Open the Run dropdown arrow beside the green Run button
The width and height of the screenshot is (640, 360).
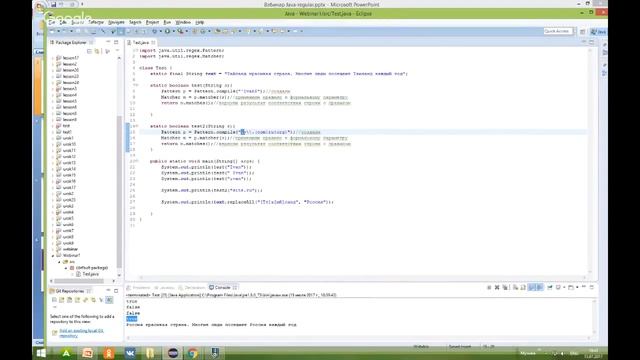(173, 31)
